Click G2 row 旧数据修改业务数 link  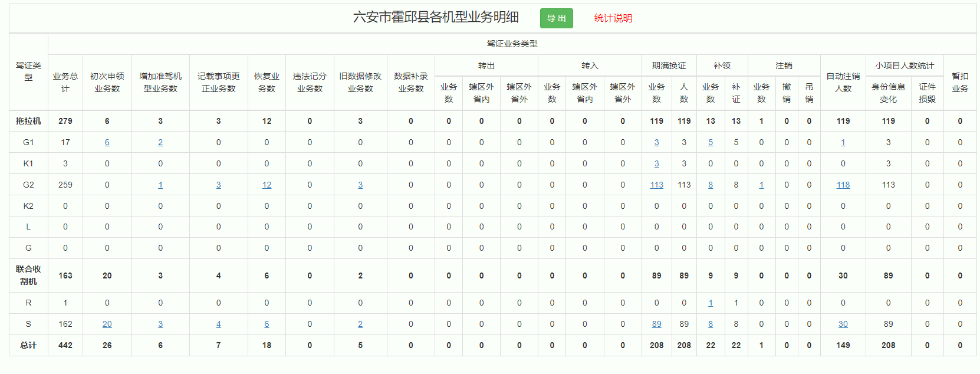coord(360,185)
